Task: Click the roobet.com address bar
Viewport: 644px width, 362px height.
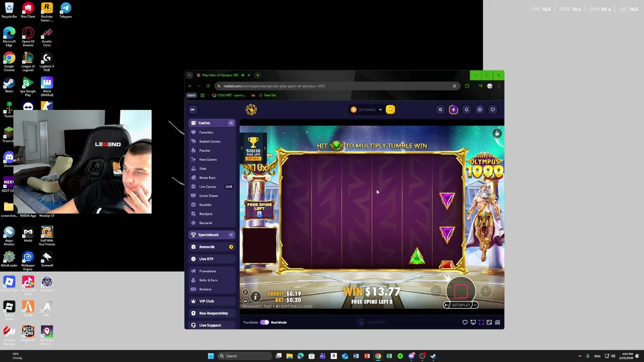Action: [337, 86]
